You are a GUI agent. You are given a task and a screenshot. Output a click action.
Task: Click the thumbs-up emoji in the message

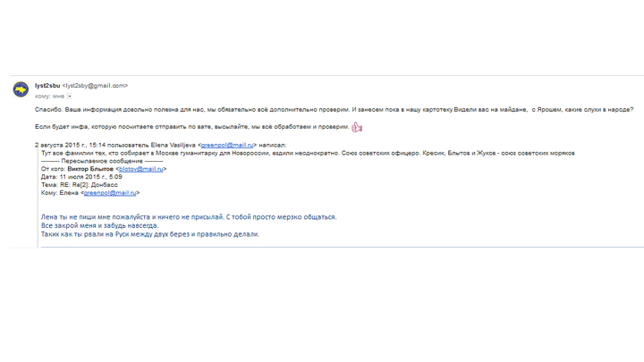(357, 127)
